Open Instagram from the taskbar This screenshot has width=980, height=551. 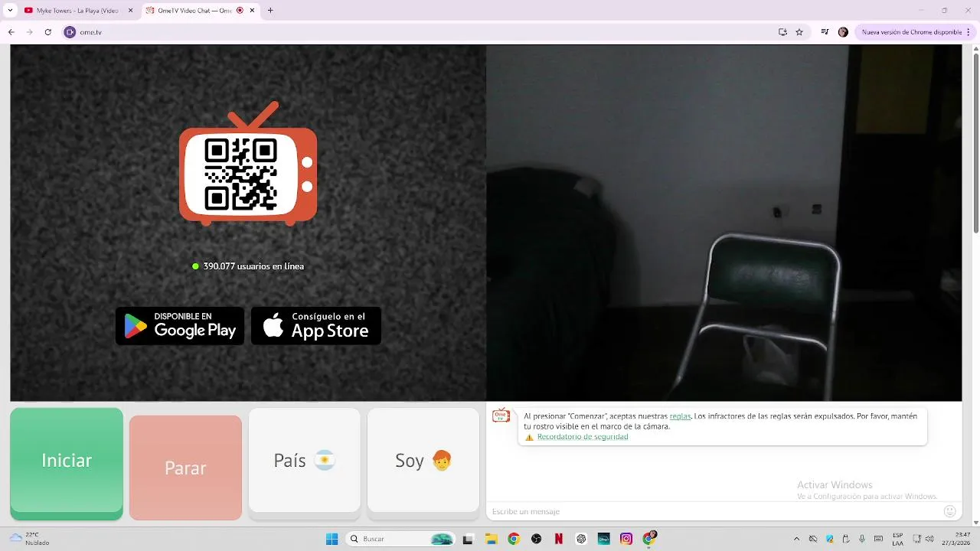point(626,539)
